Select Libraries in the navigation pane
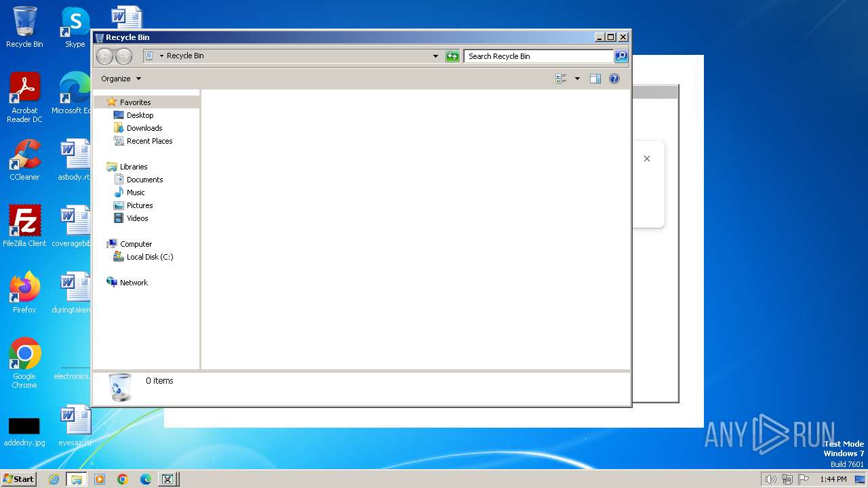The image size is (868, 488). (134, 167)
